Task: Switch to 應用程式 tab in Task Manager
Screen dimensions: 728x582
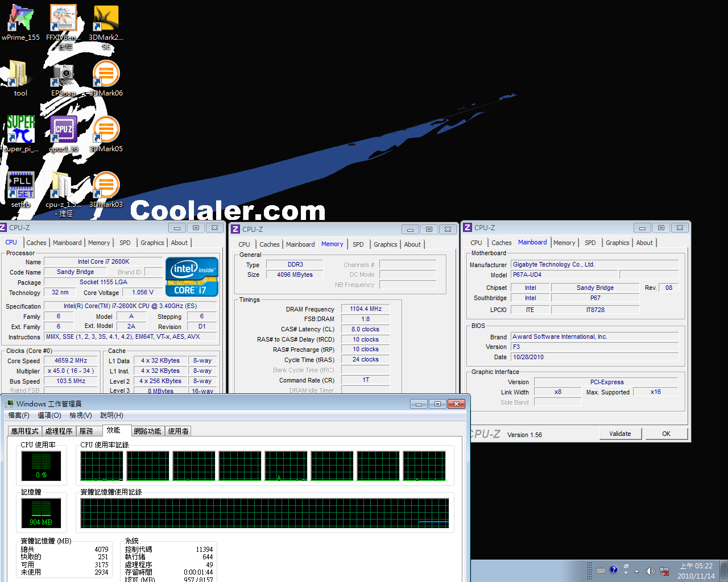Action: 25,431
